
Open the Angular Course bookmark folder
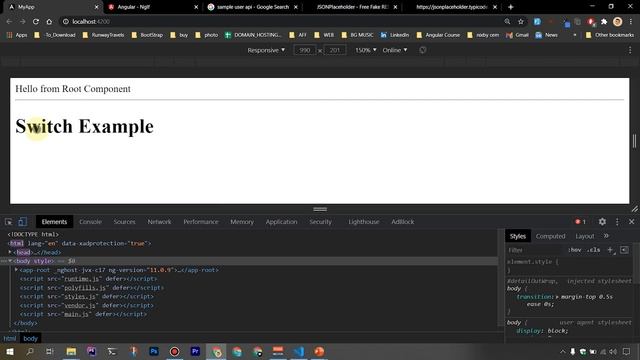(x=438, y=35)
